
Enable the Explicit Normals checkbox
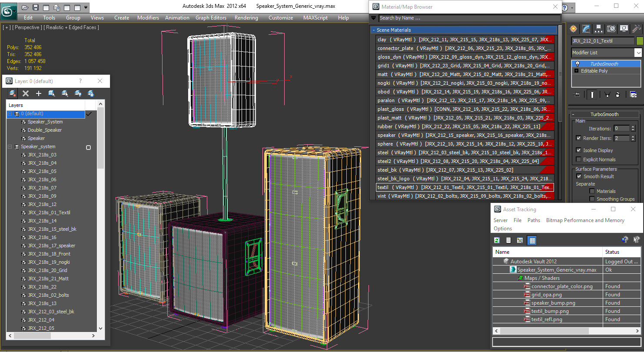pos(578,159)
